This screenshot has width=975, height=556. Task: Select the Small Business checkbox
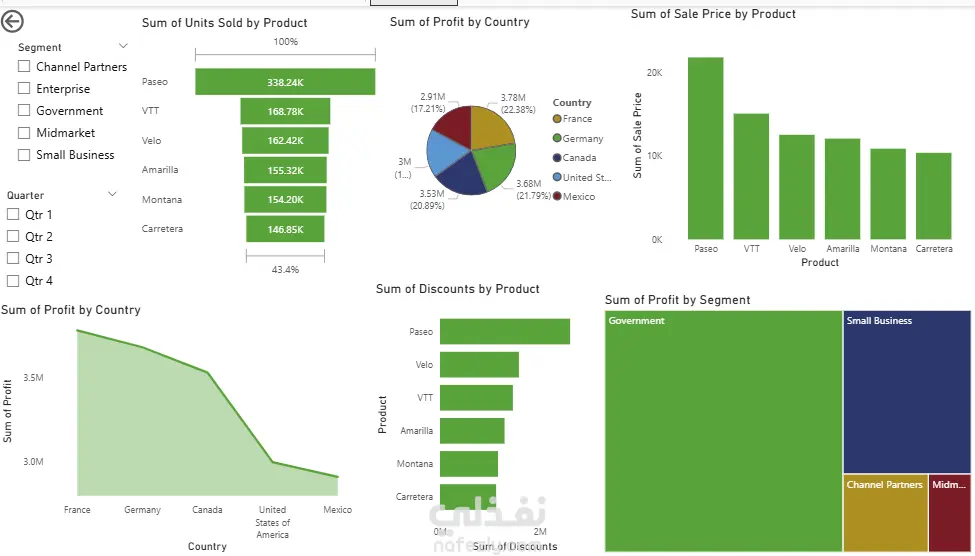pyautogui.click(x=24, y=155)
